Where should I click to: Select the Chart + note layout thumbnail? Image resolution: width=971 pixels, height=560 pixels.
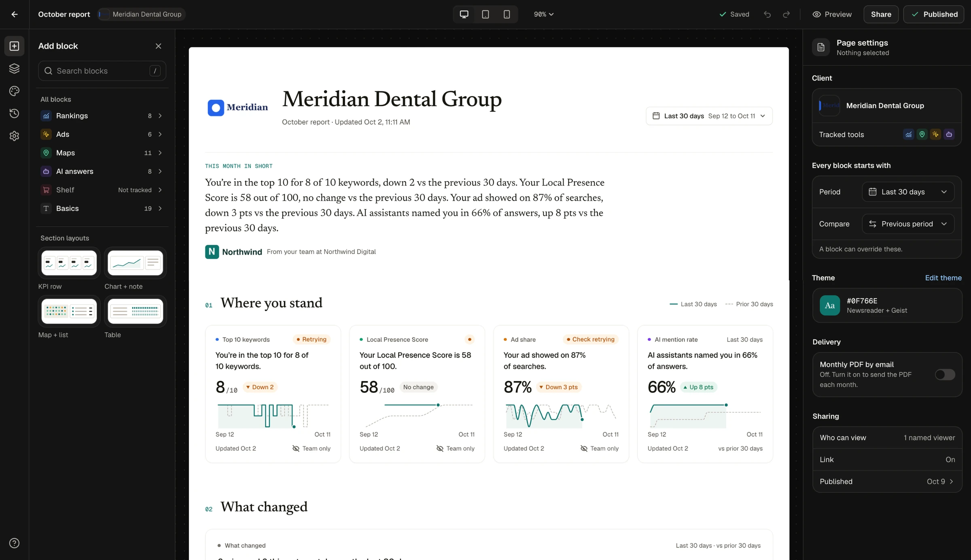[135, 263]
